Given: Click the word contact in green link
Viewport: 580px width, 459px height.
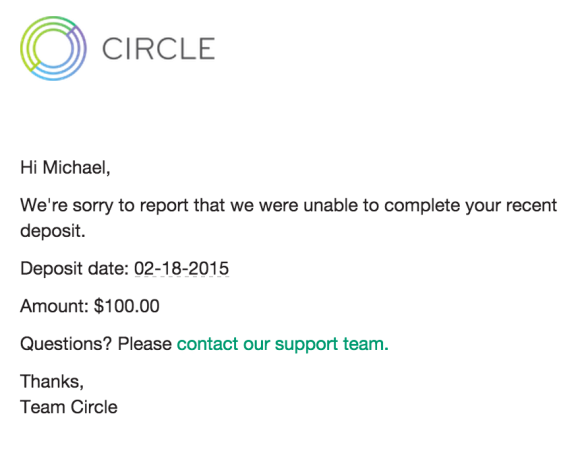Looking at the screenshot, I should [x=208, y=344].
